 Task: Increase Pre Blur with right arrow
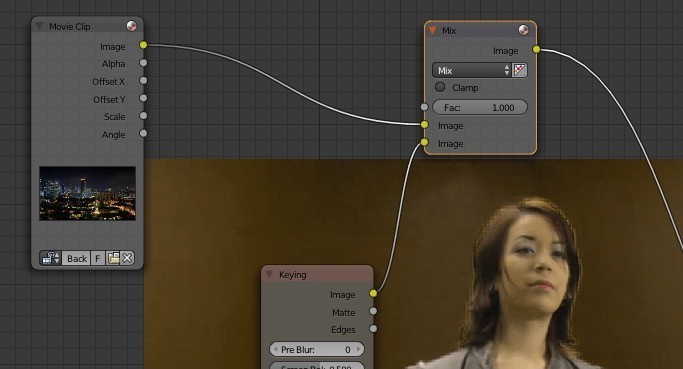tap(358, 349)
